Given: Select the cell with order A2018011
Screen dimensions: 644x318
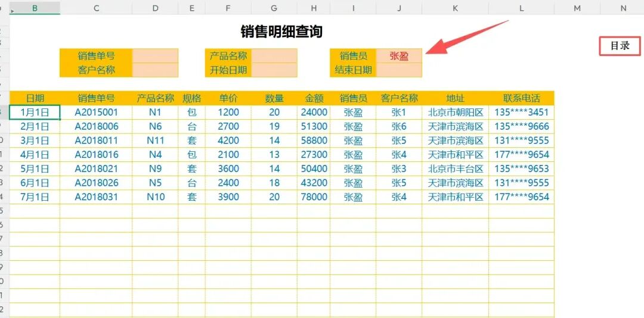Looking at the screenshot, I should (x=96, y=141).
